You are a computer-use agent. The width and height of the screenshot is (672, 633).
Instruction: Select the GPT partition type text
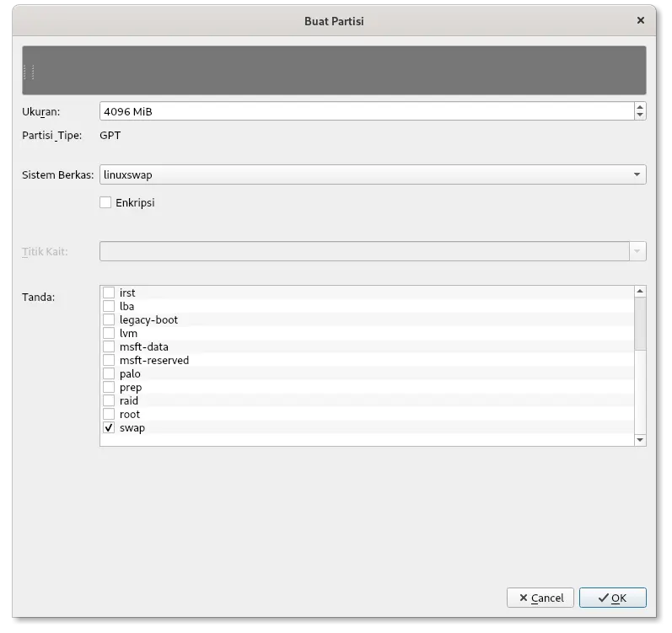[110, 136]
